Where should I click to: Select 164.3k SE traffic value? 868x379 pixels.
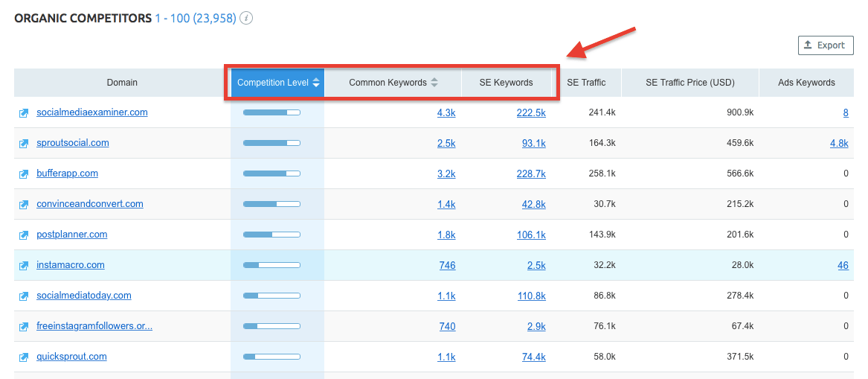[x=601, y=143]
